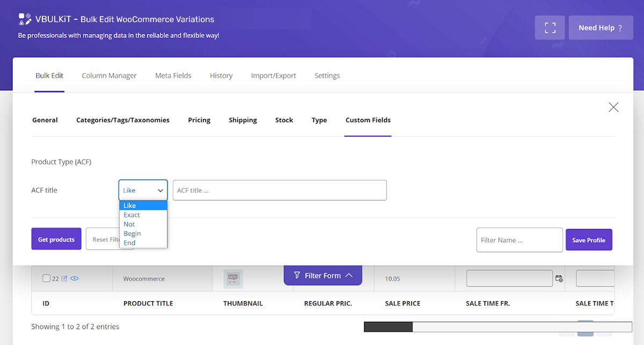Check the checkbox for product 22
The width and height of the screenshot is (644, 345).
pos(46,278)
